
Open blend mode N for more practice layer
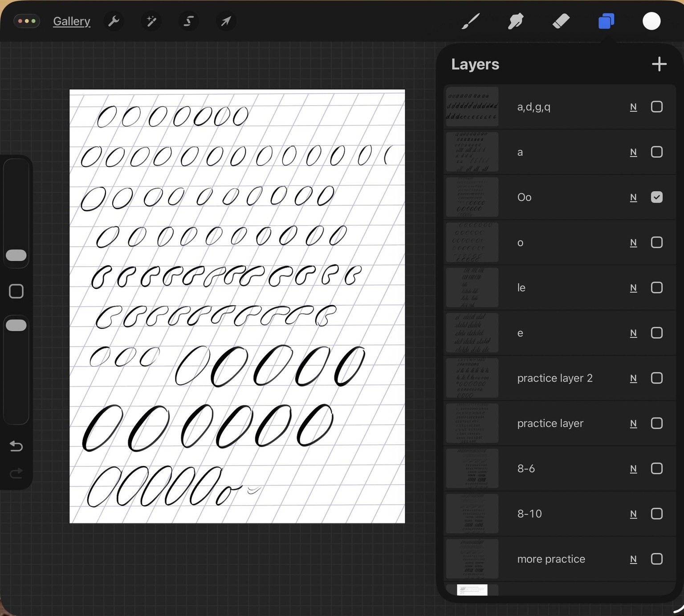pyautogui.click(x=633, y=559)
